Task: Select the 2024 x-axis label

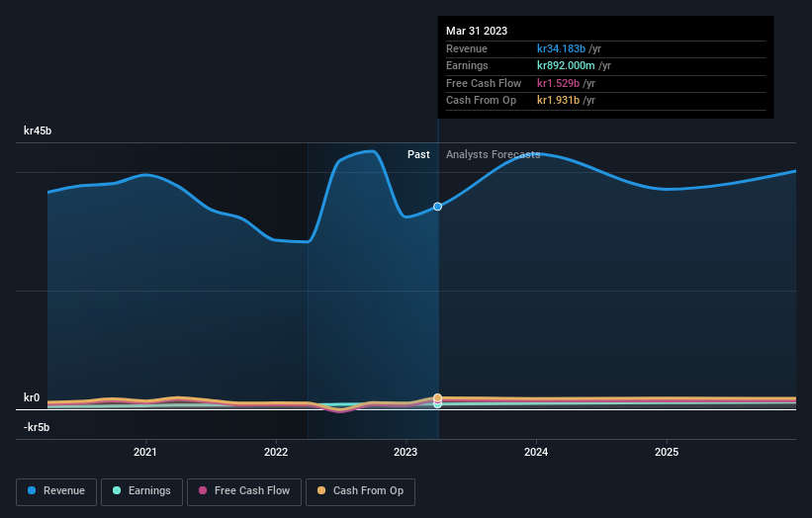Action: (x=536, y=452)
